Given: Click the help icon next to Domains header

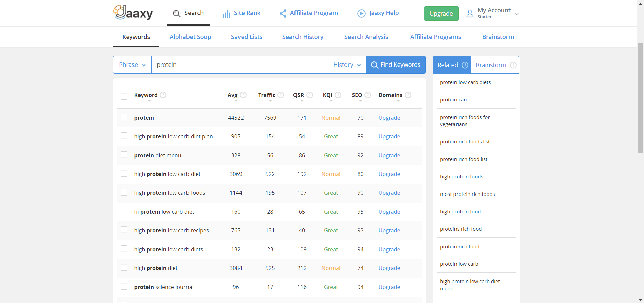Looking at the screenshot, I should 408,95.
